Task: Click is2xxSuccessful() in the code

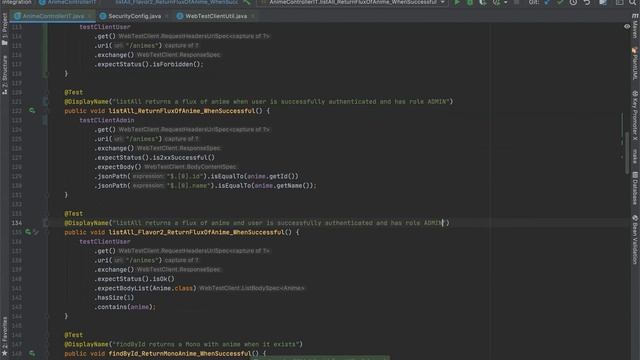Action: point(184,158)
